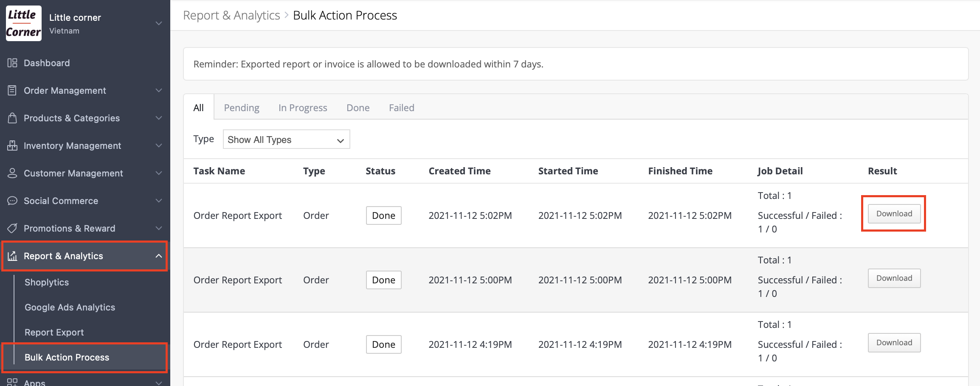Click the Order Management clipboard icon
The height and width of the screenshot is (386, 980).
click(12, 90)
